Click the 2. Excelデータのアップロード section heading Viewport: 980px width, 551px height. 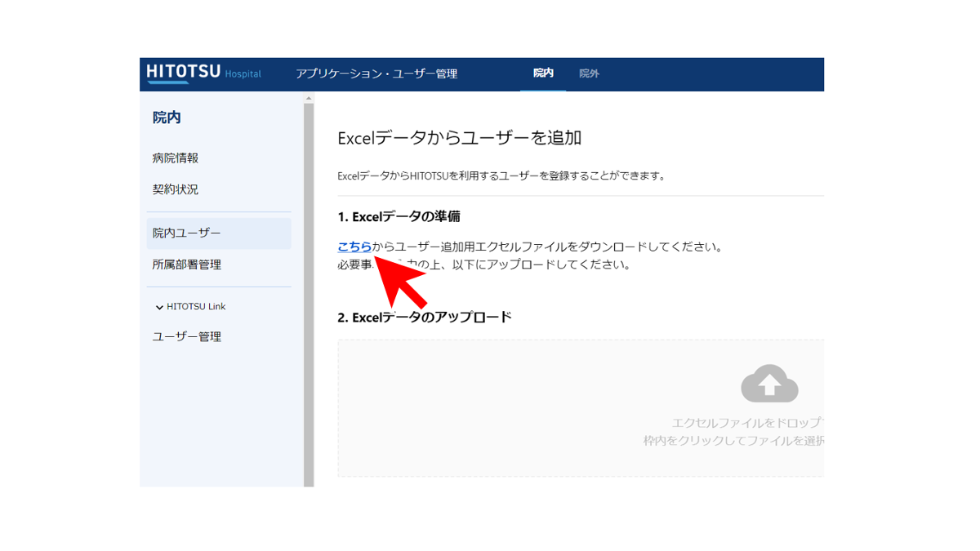425,317
